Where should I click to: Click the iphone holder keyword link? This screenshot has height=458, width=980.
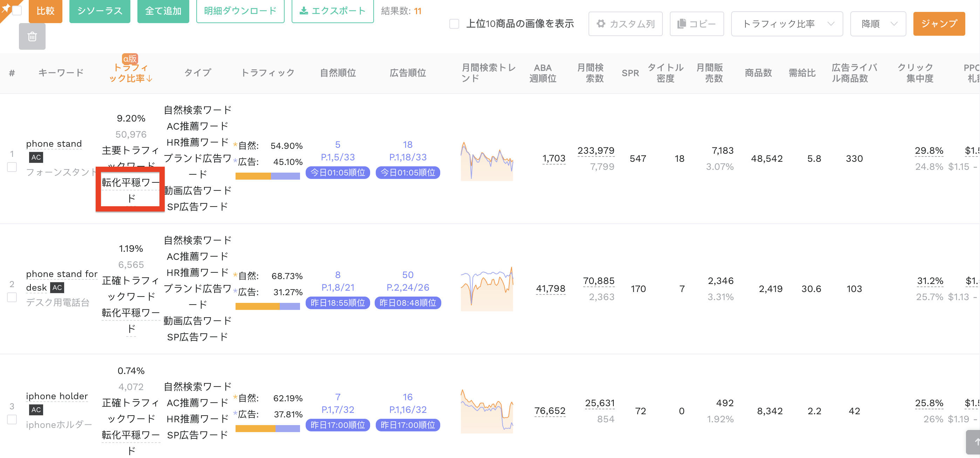coord(57,396)
